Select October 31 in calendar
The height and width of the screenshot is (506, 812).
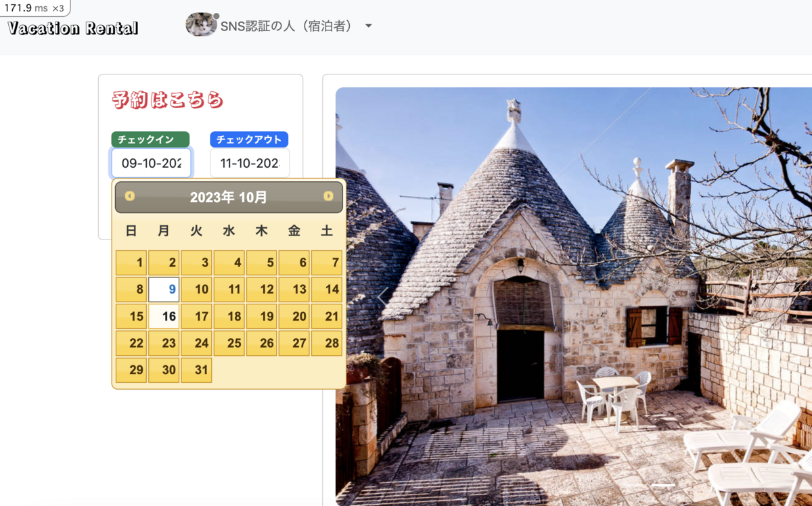[x=196, y=370]
